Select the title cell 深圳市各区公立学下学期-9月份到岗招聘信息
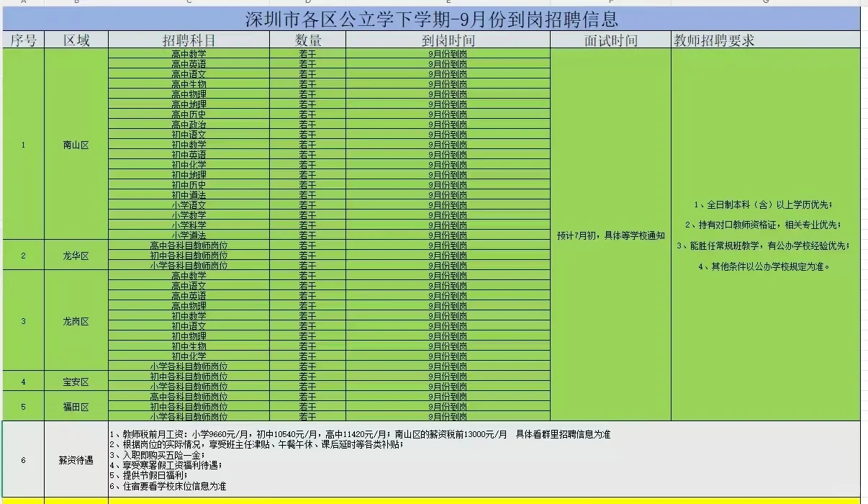The width and height of the screenshot is (868, 504). point(432,19)
